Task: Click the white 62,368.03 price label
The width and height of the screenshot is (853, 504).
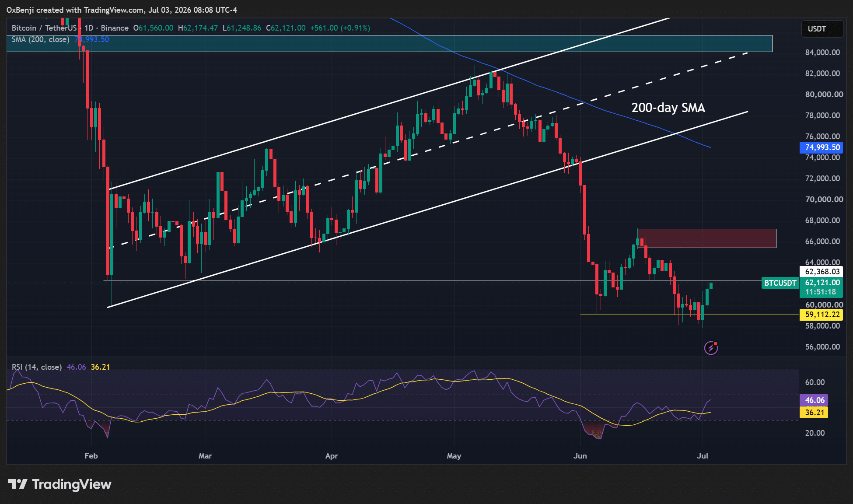Action: [x=822, y=272]
